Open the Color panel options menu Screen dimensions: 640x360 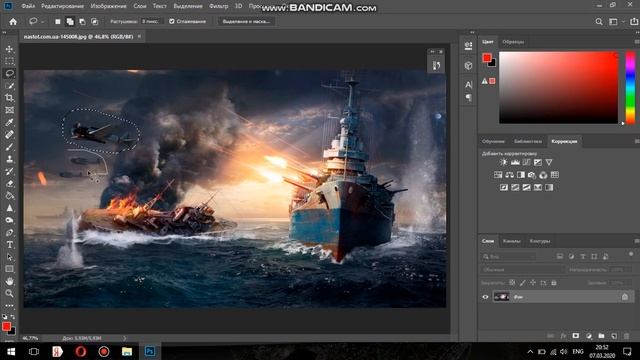tap(637, 42)
